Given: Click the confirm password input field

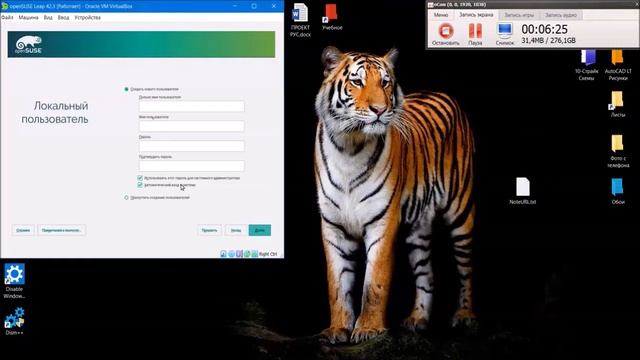Looking at the screenshot, I should tap(191, 166).
